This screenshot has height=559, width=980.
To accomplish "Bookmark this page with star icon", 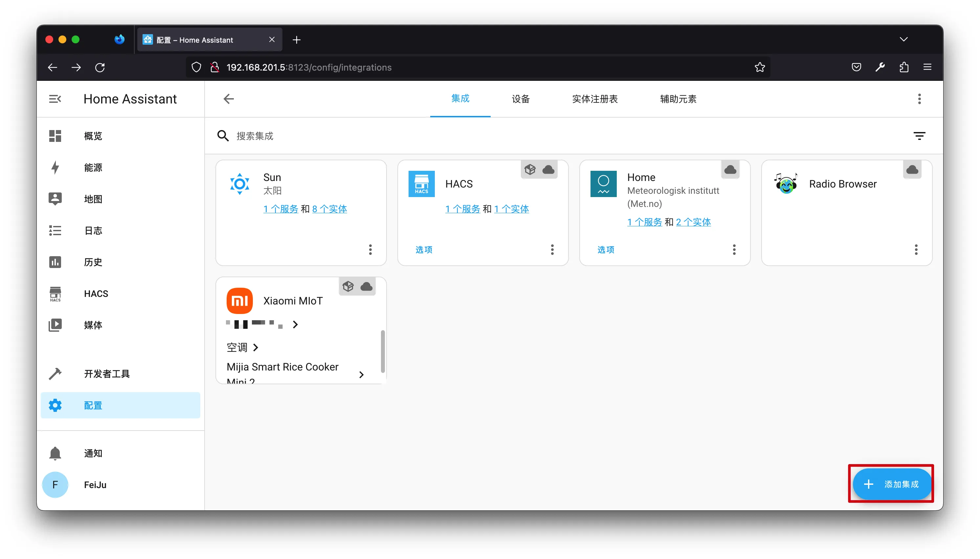I will click(x=760, y=68).
